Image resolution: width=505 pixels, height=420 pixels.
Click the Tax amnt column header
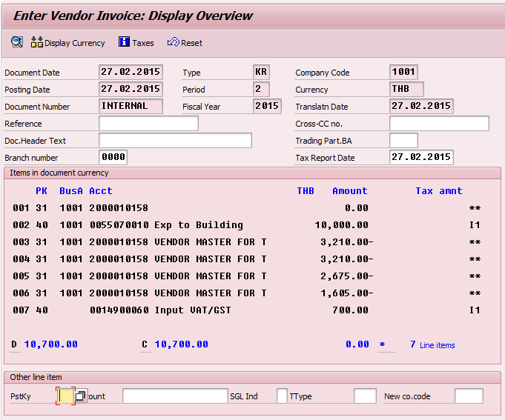click(x=439, y=191)
